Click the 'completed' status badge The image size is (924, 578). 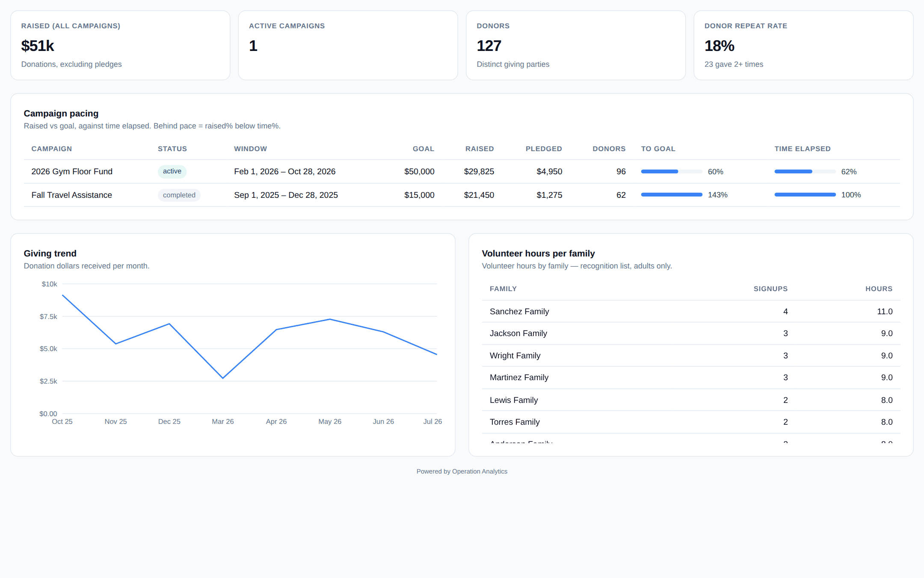point(179,195)
